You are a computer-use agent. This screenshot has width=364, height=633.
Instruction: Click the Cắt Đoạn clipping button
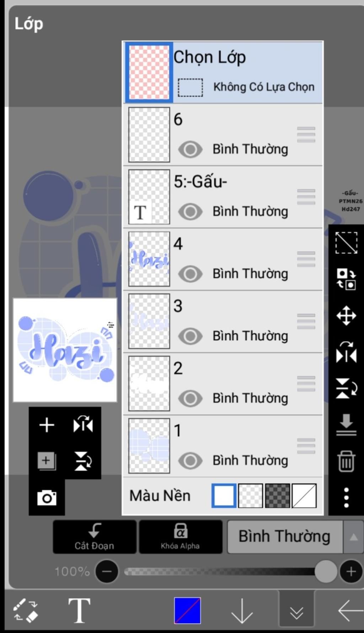tap(95, 537)
